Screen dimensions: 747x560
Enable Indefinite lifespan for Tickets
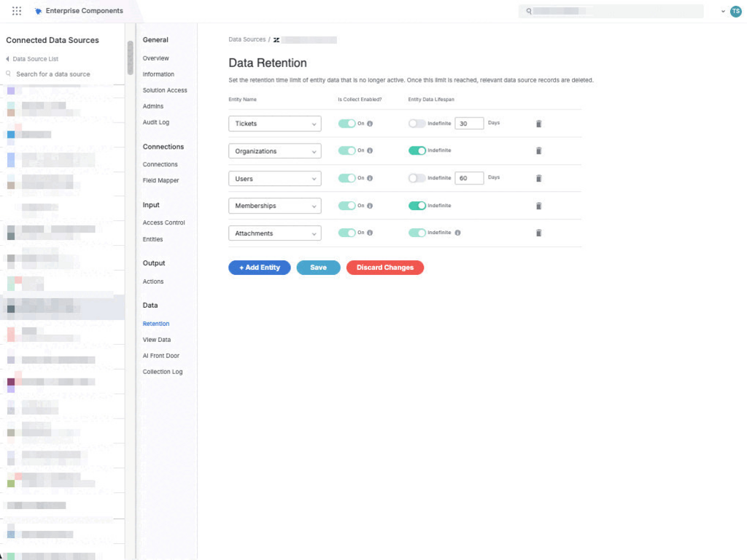417,124
